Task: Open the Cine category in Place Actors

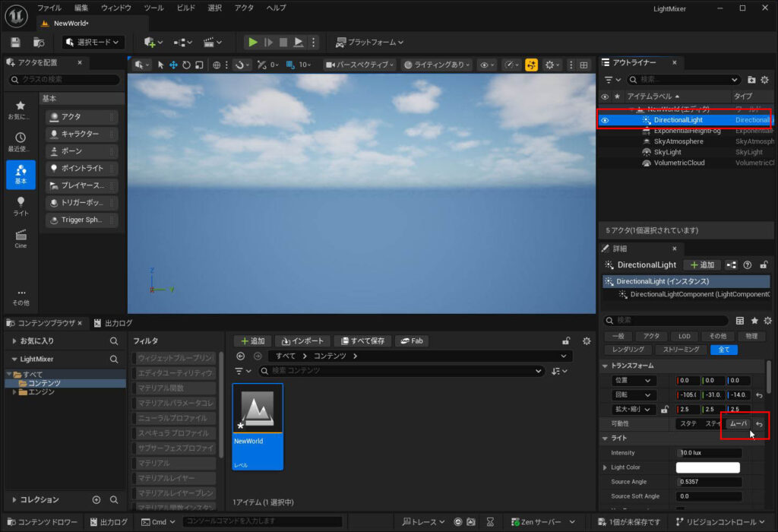Action: pyautogui.click(x=21, y=239)
